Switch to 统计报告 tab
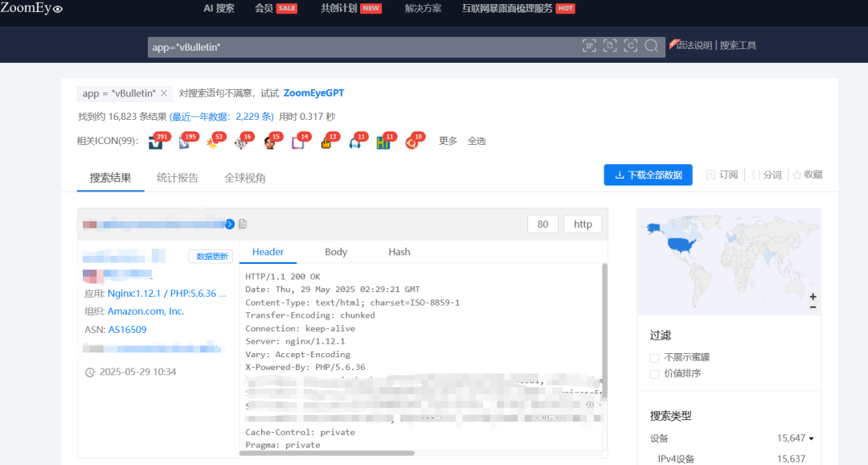The height and width of the screenshot is (465, 868). tap(177, 178)
